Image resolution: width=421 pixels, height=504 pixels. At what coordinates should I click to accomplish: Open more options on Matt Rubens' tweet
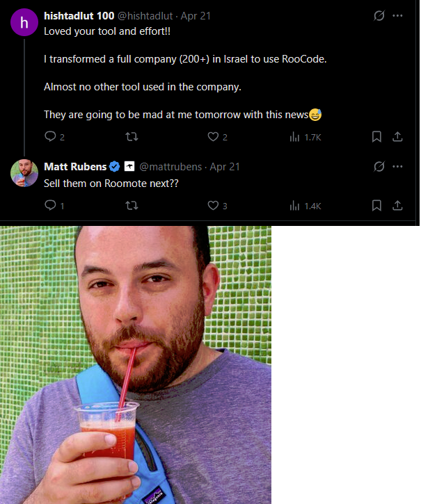click(x=397, y=167)
